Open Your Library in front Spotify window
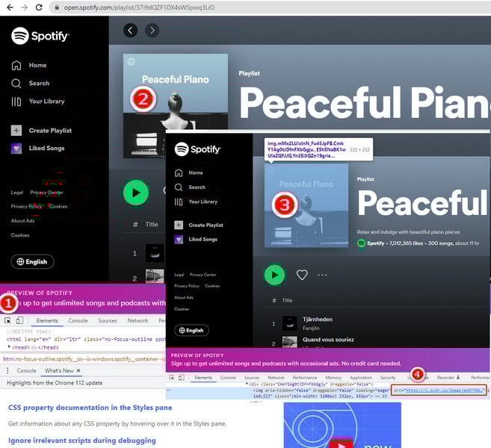Image resolution: width=491 pixels, height=448 pixels. [196, 202]
